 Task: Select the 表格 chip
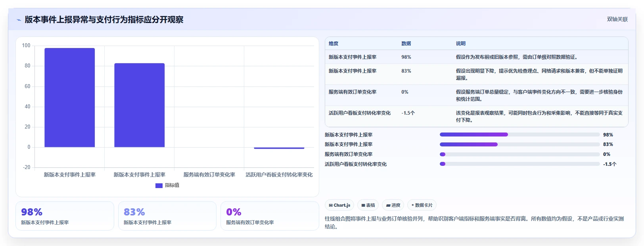point(368,205)
